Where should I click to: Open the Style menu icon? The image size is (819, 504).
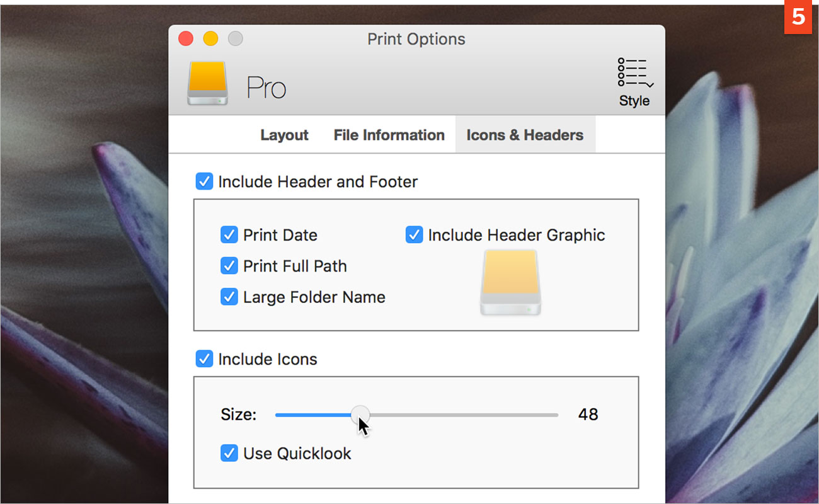click(634, 76)
